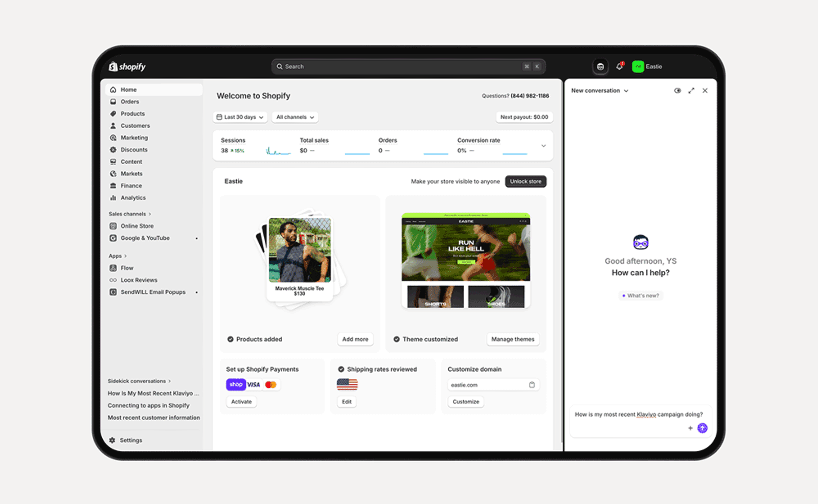Open Customers in sidebar
Viewport: 818px width, 504px height.
(153, 126)
